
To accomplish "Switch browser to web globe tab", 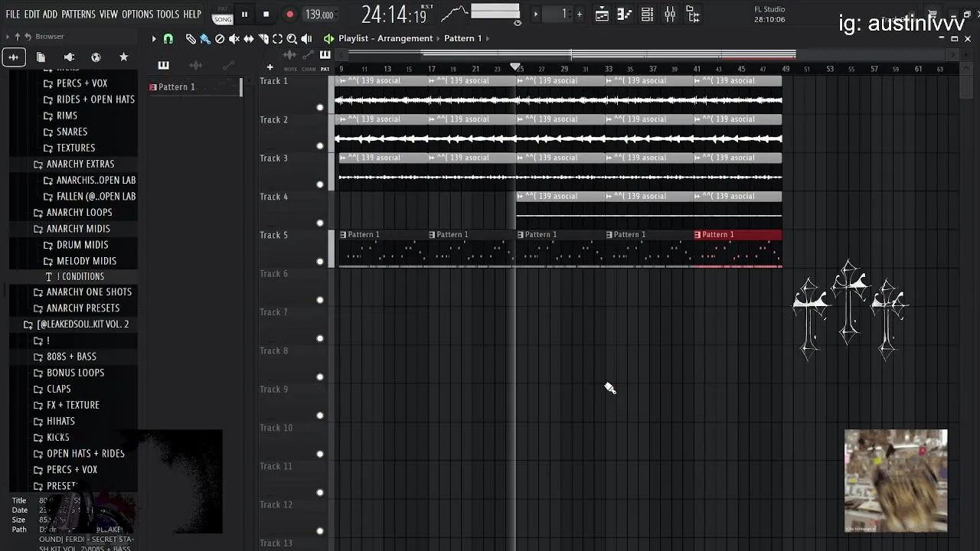I will 96,57.
